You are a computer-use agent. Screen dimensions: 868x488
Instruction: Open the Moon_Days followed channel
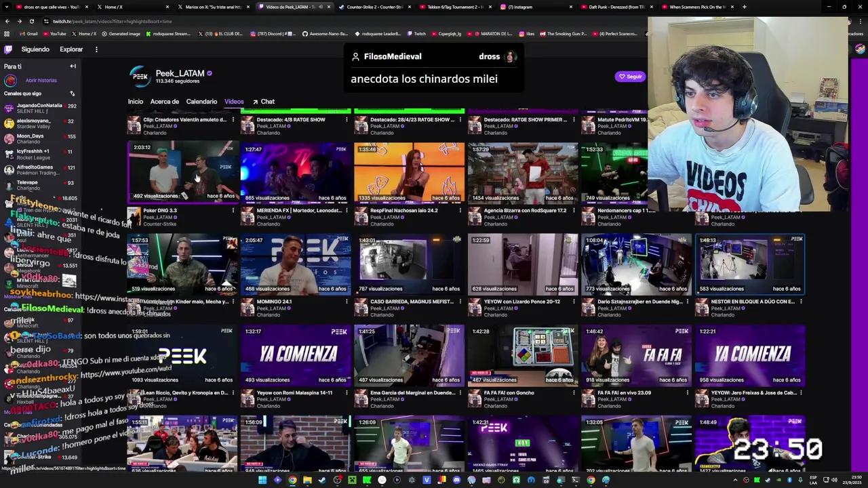pyautogui.click(x=39, y=138)
